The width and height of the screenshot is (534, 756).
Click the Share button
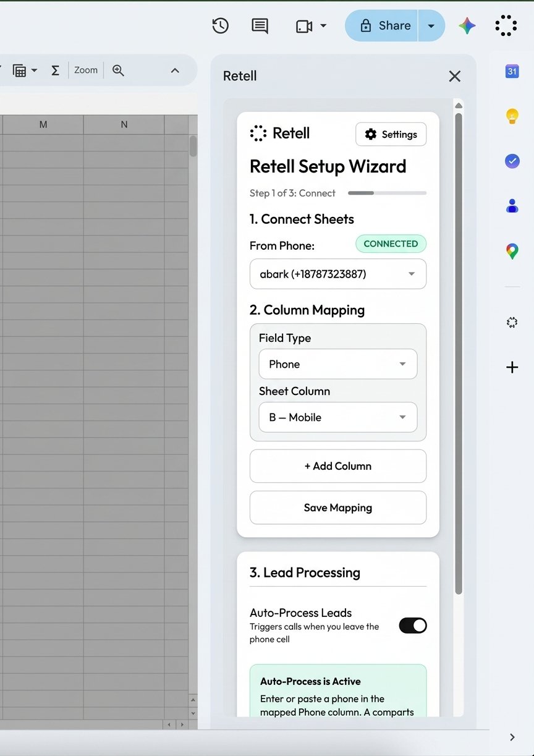coord(382,25)
